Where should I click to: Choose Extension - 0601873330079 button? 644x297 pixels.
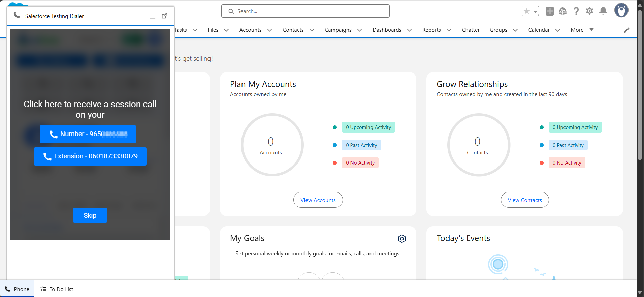coord(90,156)
